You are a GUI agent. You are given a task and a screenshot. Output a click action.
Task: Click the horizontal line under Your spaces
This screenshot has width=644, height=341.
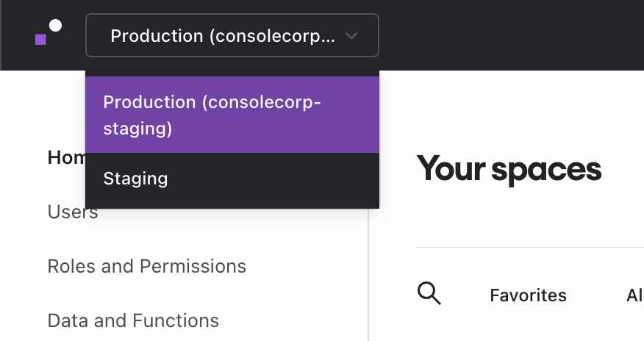(529, 248)
